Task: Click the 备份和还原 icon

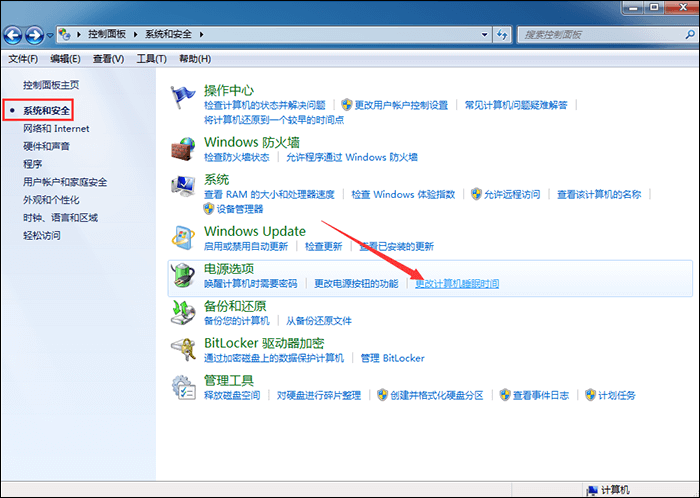Action: 183,313
